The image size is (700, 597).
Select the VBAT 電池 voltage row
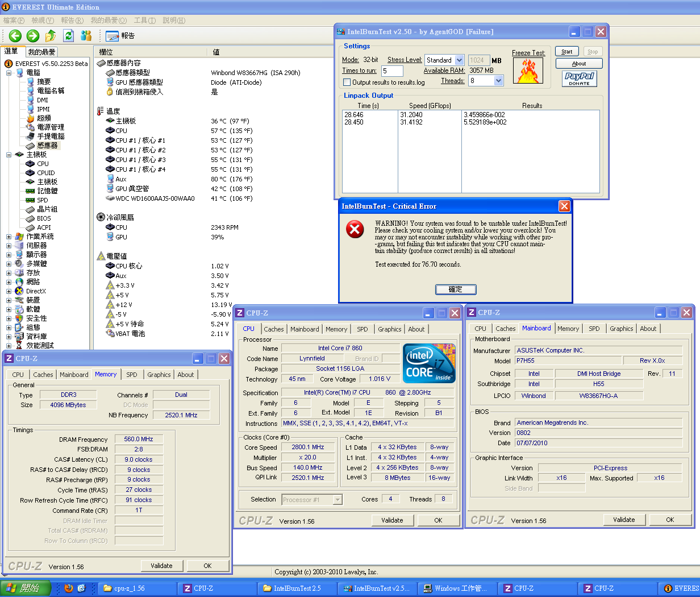pyautogui.click(x=167, y=334)
